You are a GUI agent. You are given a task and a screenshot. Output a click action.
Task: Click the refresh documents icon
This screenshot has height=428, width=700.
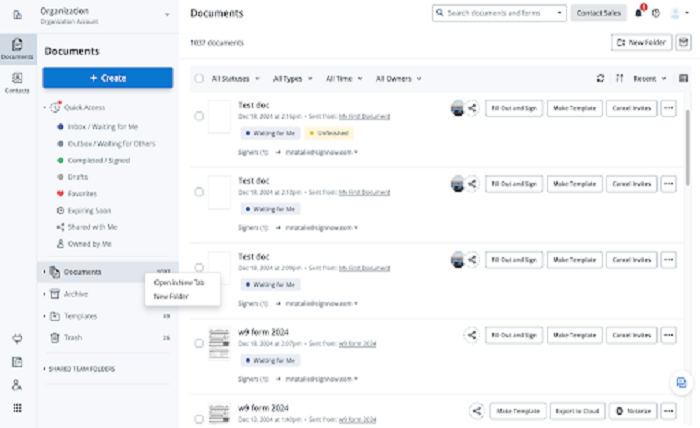[x=600, y=79]
